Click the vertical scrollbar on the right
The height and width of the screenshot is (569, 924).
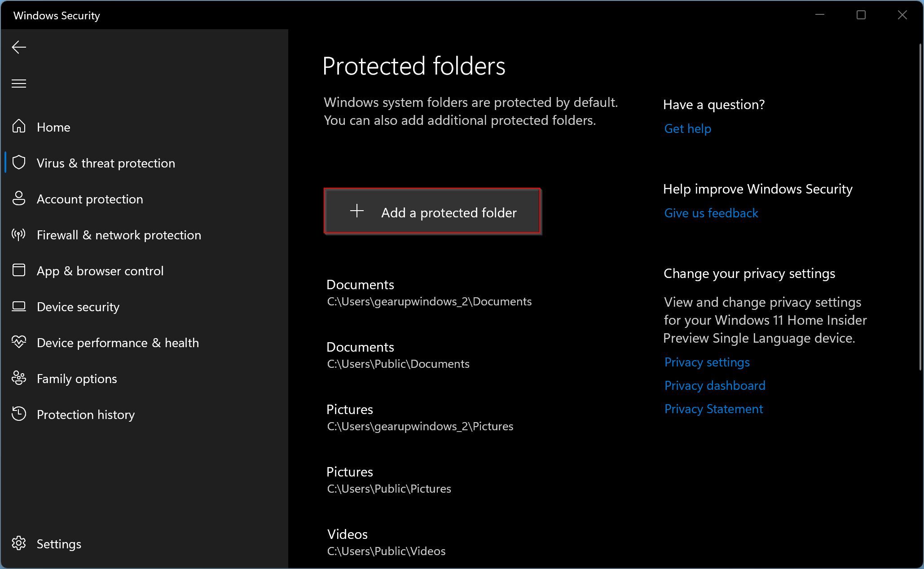(920, 207)
